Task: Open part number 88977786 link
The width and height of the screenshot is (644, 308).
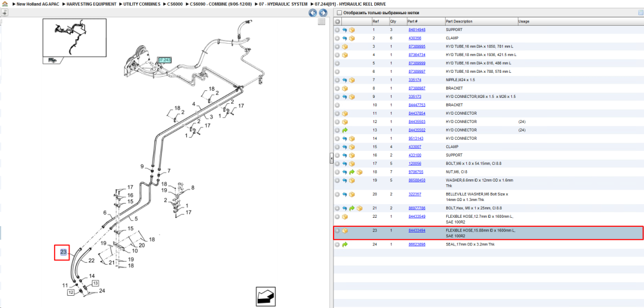Action: tap(417, 209)
